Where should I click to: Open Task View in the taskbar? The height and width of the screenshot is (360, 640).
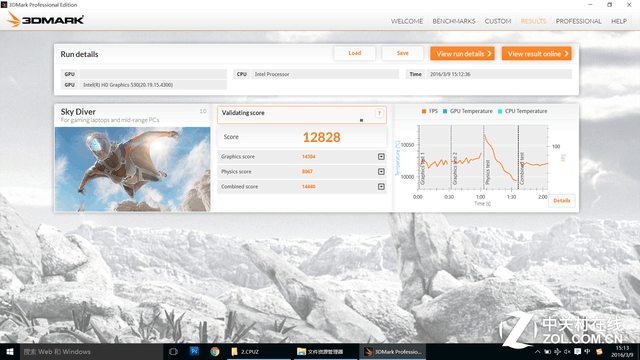[173, 351]
